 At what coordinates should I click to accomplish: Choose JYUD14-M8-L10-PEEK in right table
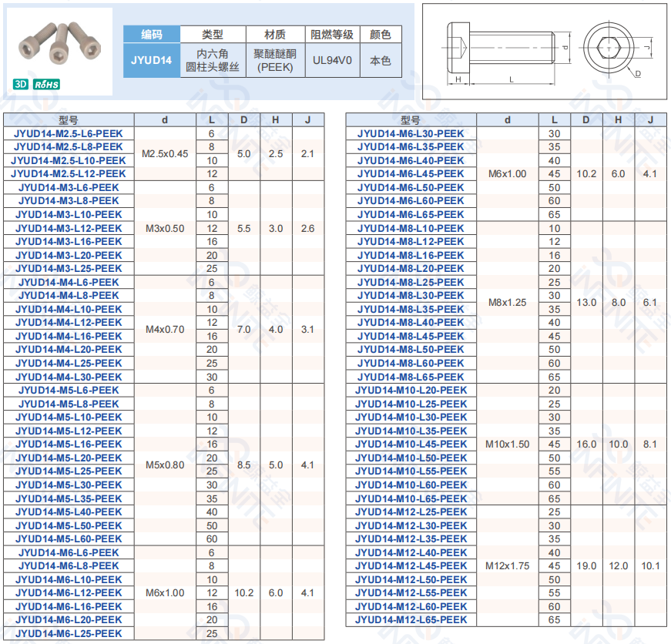[x=411, y=228]
